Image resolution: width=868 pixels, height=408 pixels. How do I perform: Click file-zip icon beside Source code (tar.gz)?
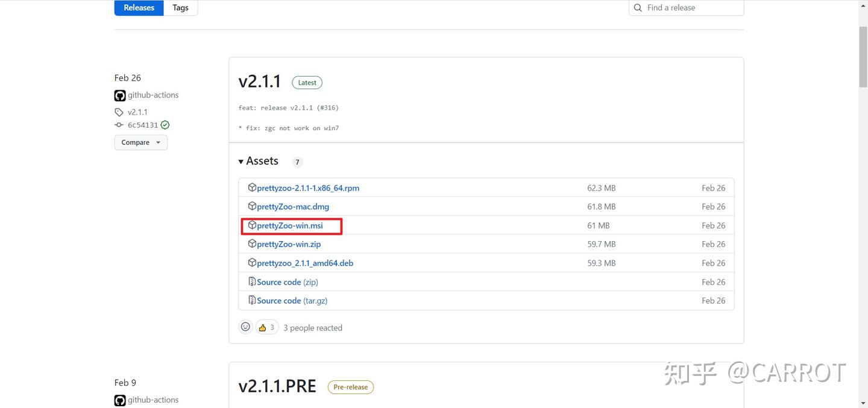point(252,300)
